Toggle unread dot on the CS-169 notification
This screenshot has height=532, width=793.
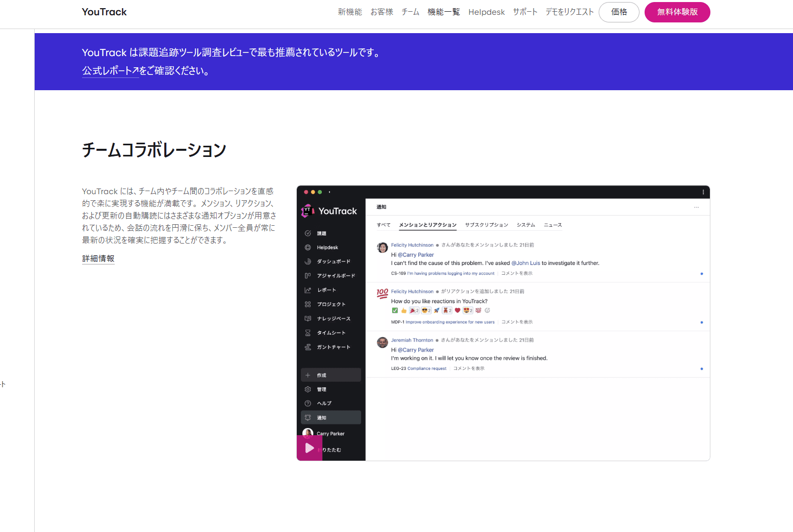702,274
